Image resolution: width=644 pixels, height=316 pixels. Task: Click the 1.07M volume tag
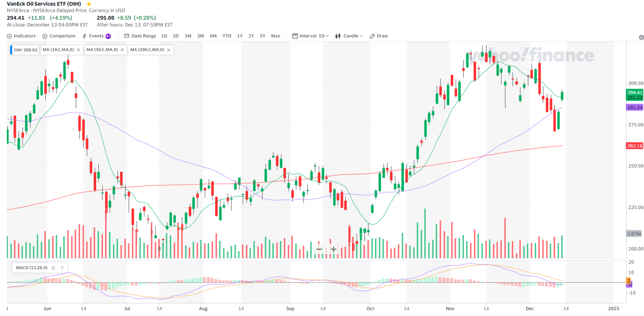[634, 234]
